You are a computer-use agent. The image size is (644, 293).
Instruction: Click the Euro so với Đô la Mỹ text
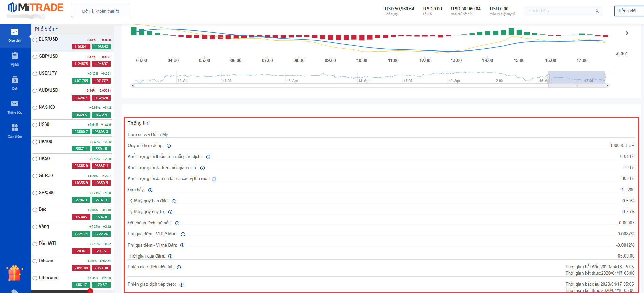coord(148,135)
